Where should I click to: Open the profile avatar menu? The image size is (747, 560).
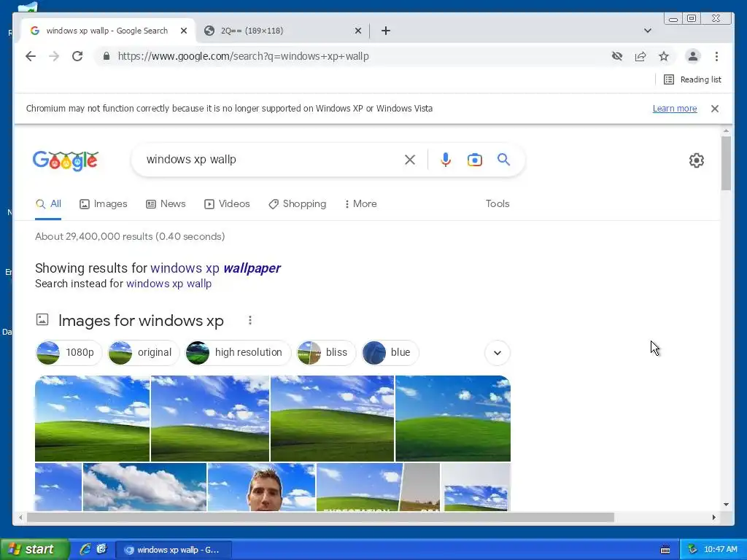tap(693, 56)
